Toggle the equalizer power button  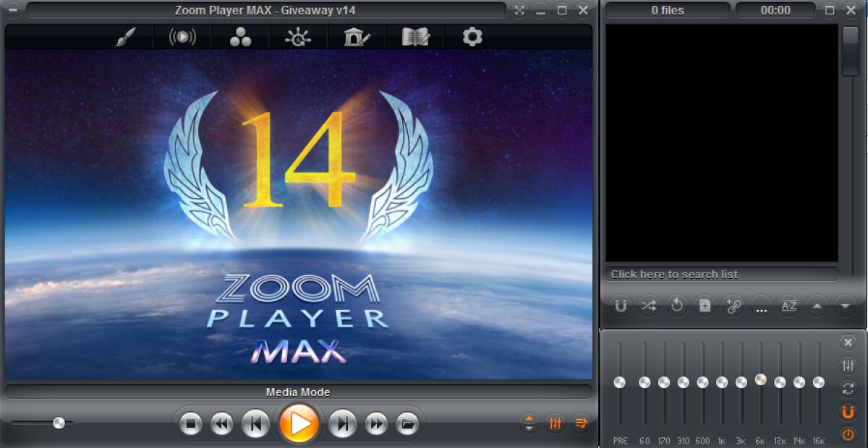848,434
